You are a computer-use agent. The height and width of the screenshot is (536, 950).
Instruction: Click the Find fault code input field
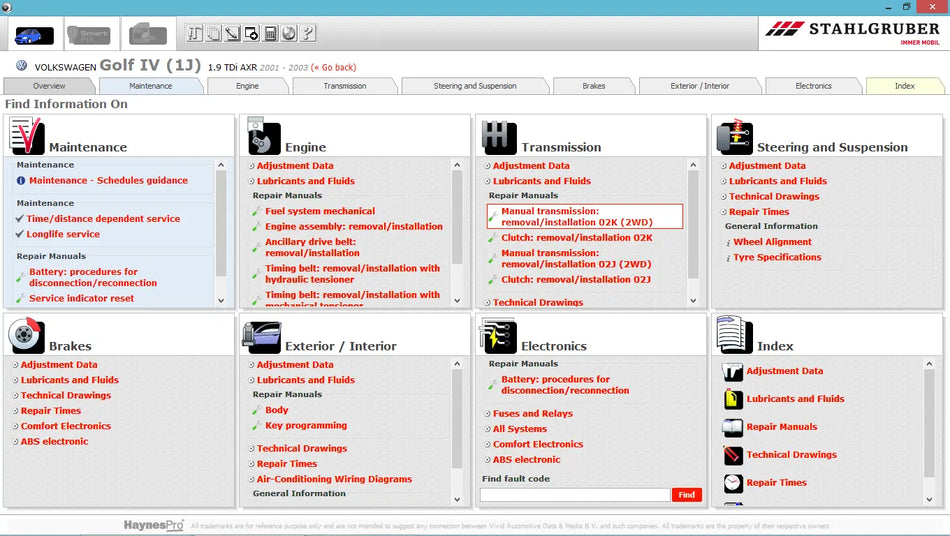pos(574,495)
